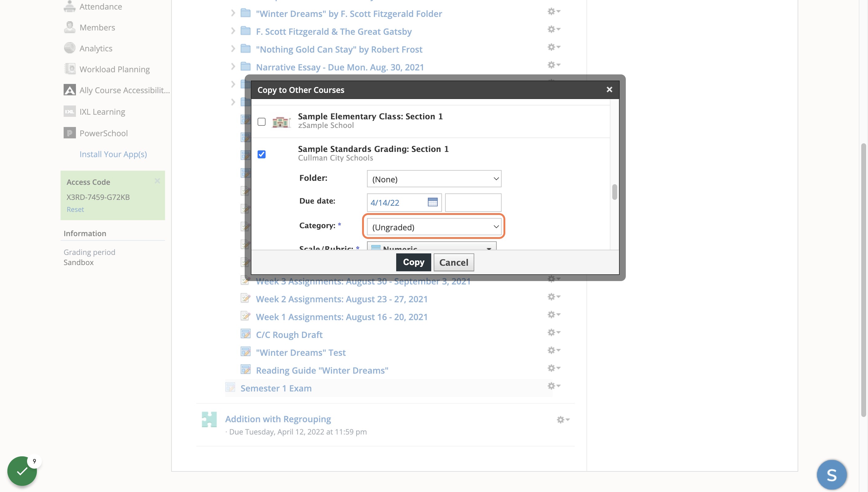Open the blue S support bubble
Screen dimensions: 868x492
(x=831, y=475)
